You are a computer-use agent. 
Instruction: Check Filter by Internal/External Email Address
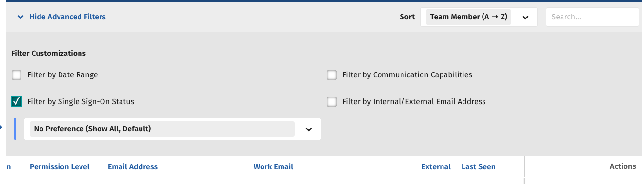pyautogui.click(x=332, y=102)
